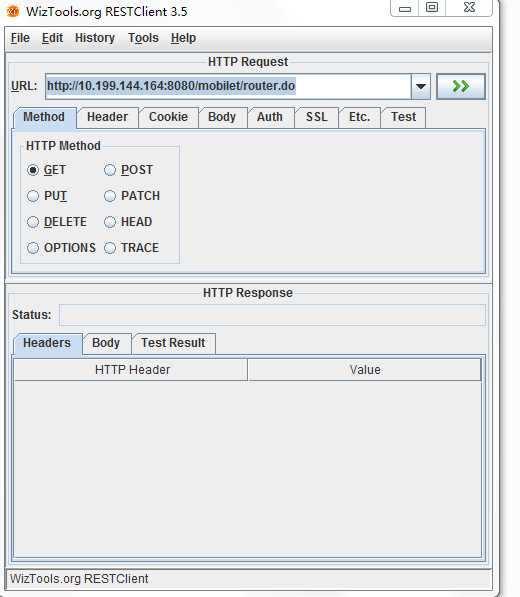The height and width of the screenshot is (597, 520).
Task: Open the Tools menu
Action: coord(143,38)
